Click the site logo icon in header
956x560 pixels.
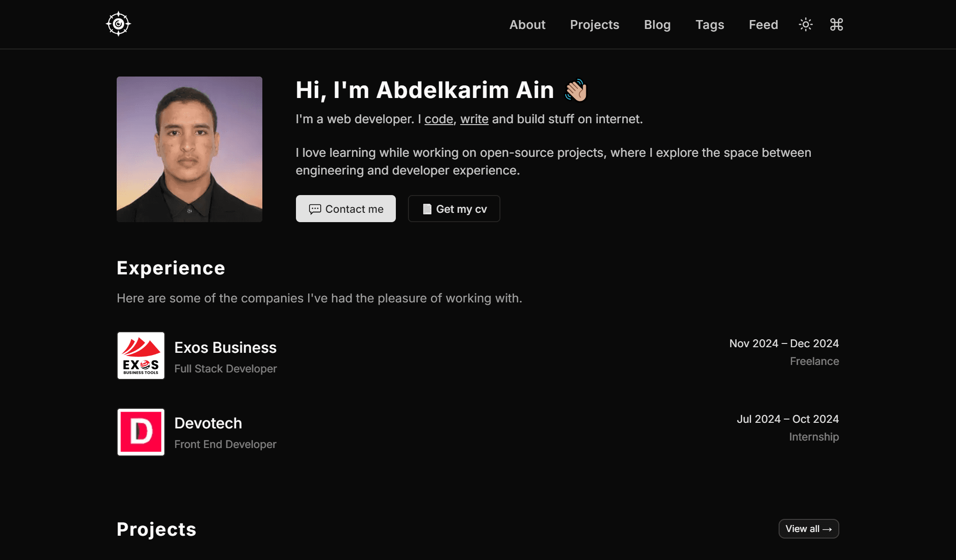click(118, 24)
